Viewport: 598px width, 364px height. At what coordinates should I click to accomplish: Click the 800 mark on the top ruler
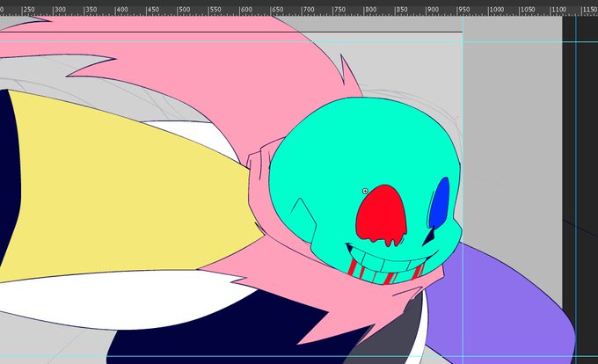(371, 10)
